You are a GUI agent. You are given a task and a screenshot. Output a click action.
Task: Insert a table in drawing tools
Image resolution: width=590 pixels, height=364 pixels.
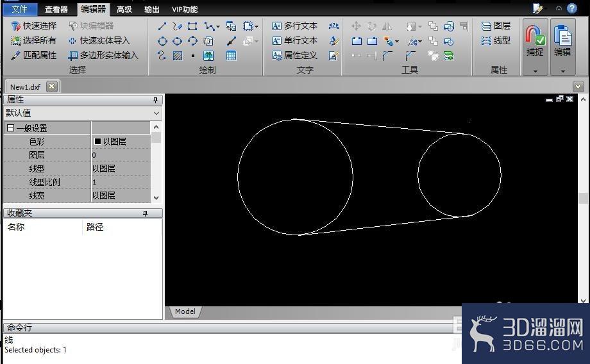[231, 56]
